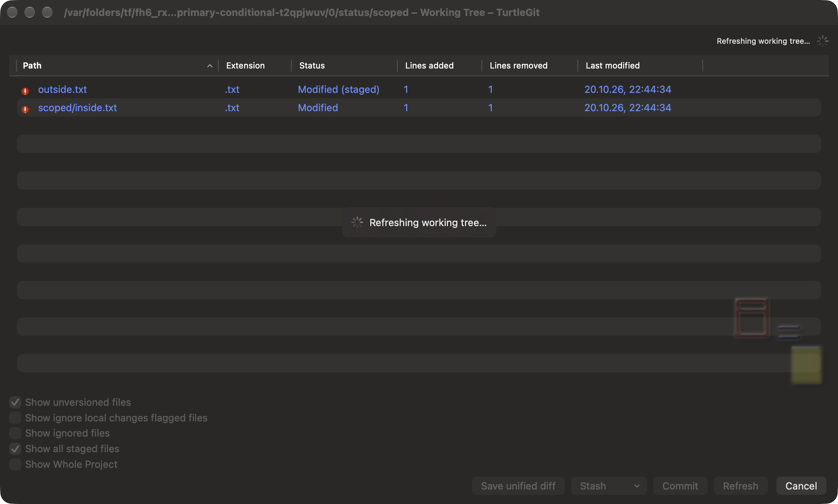Enable Show ignore local changes flagged files
The width and height of the screenshot is (838, 504).
15,418
